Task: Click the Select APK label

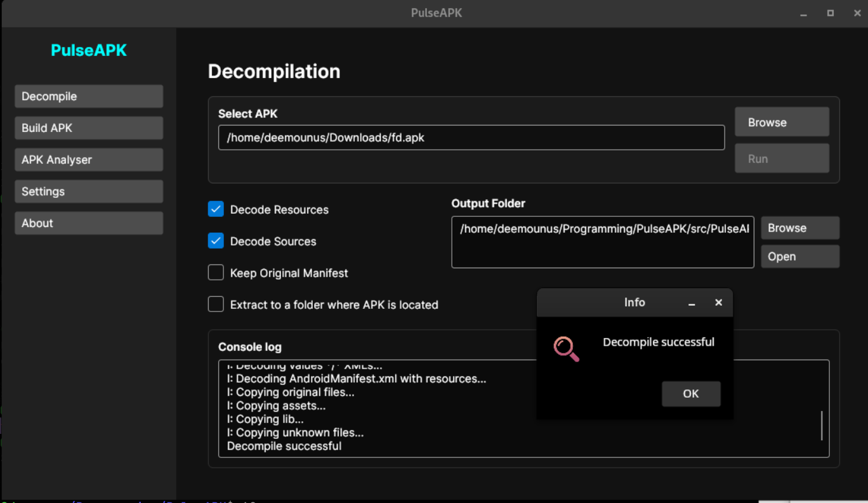Action: pos(248,114)
